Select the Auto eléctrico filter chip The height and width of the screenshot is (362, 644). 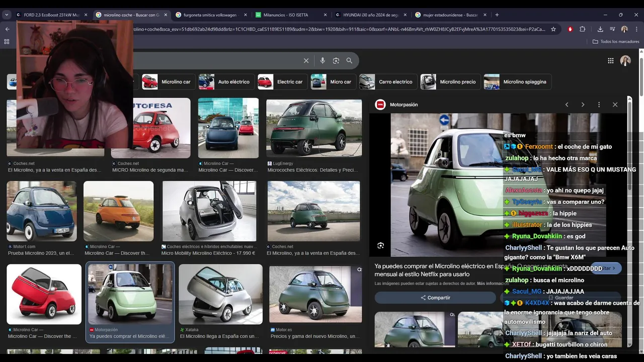(226, 81)
